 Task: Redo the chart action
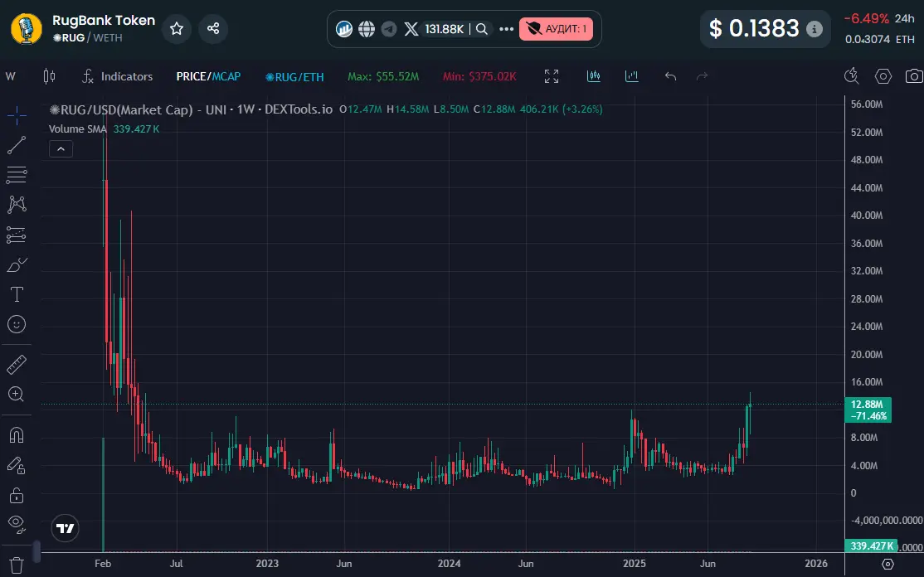click(702, 76)
